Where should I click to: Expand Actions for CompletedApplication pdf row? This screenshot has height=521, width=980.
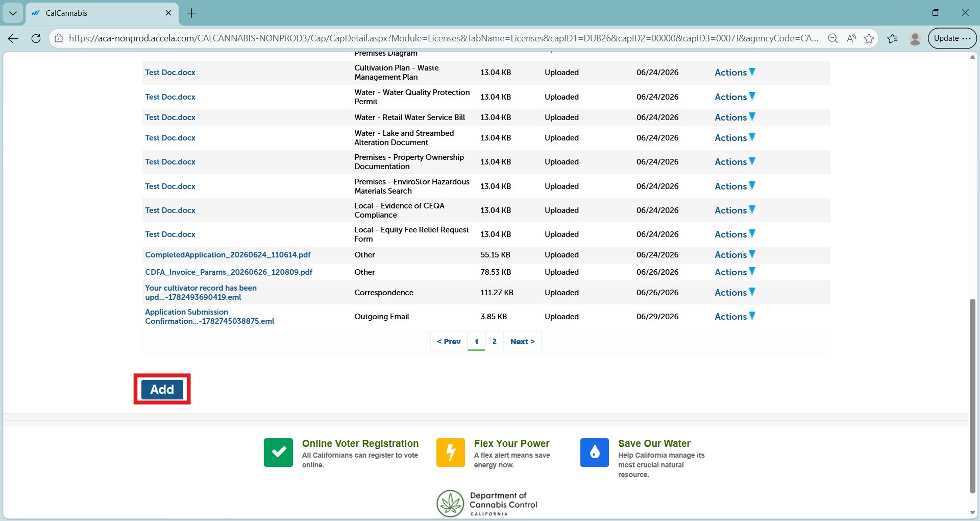pos(734,255)
